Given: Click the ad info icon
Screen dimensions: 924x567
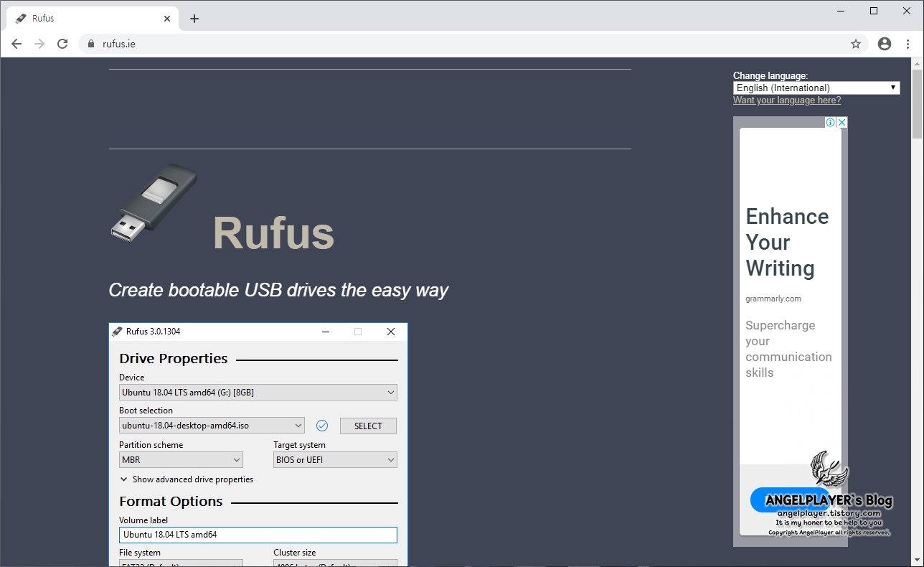Looking at the screenshot, I should [830, 123].
